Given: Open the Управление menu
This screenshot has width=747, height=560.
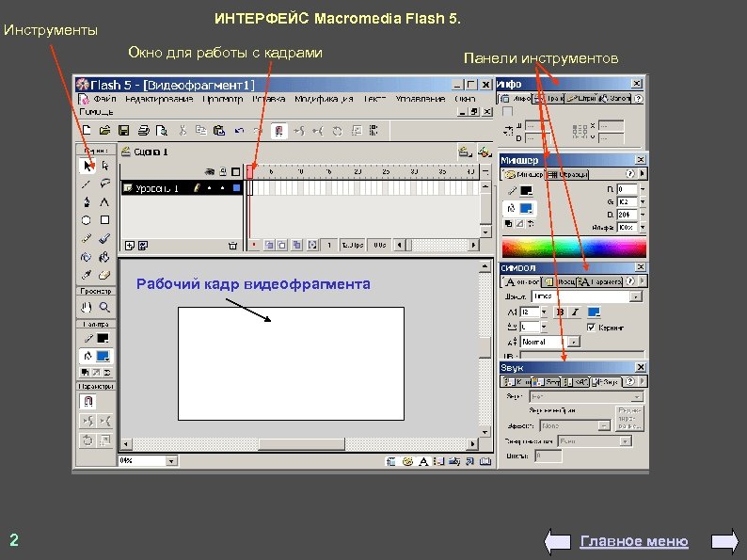Looking at the screenshot, I should pyautogui.click(x=421, y=99).
